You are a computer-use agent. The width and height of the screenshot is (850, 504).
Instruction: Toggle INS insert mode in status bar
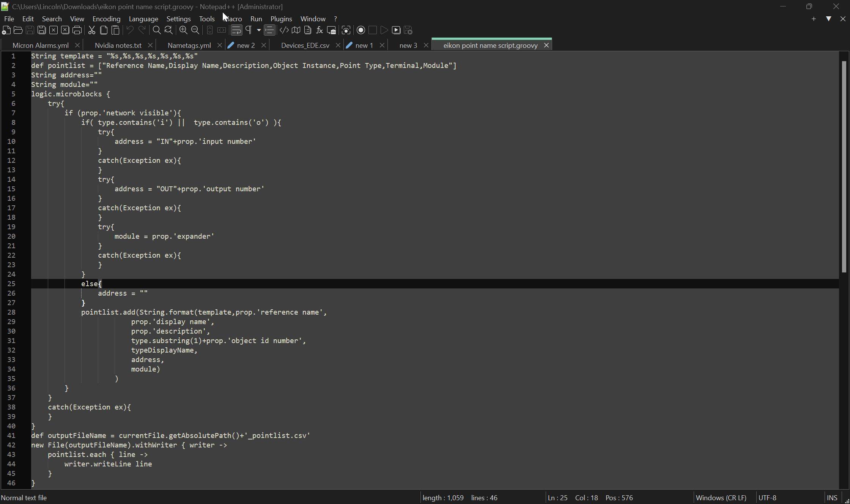pyautogui.click(x=832, y=498)
